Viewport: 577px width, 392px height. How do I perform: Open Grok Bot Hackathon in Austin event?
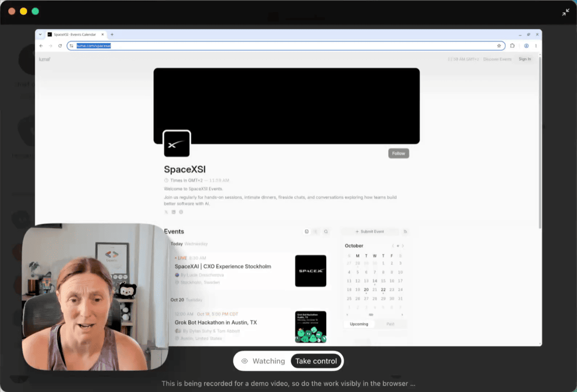(x=215, y=322)
